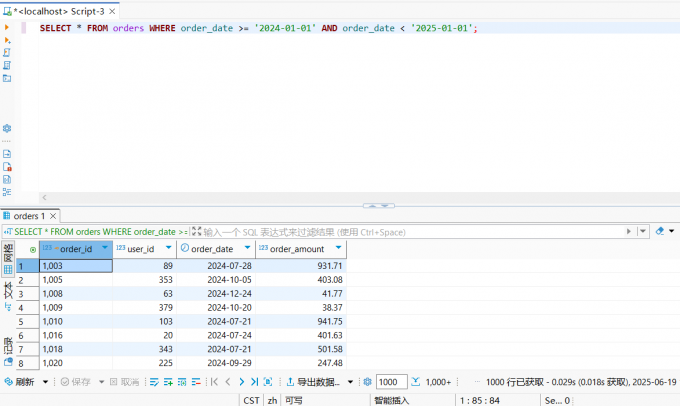Click the SQL filter expression input field
This screenshot has width=680, height=406.
coord(412,232)
